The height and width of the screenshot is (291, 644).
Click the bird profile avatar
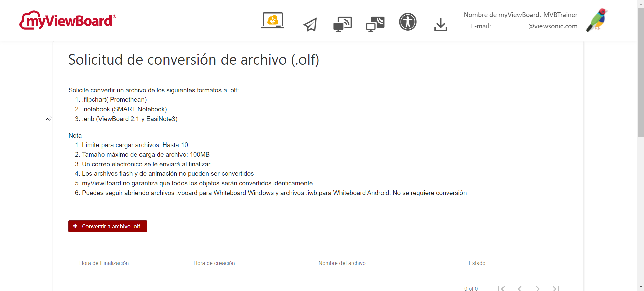(x=597, y=20)
